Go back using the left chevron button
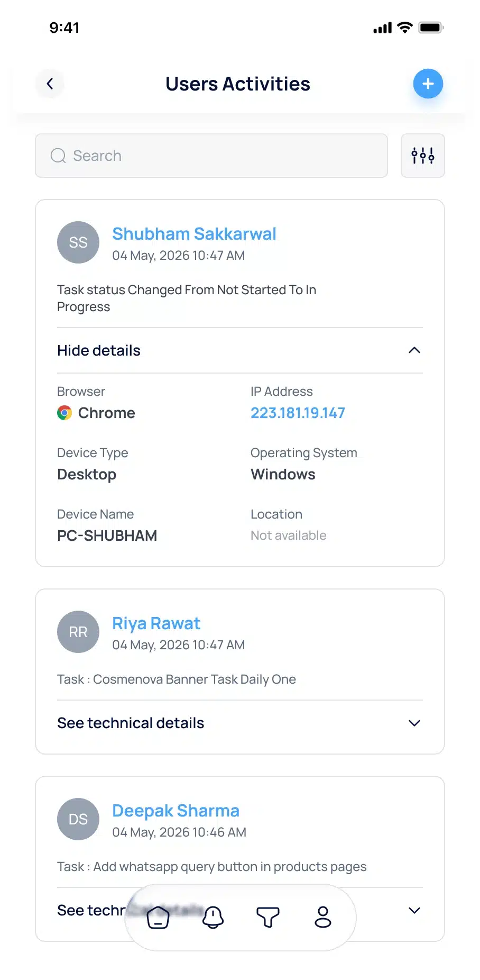 pyautogui.click(x=50, y=84)
